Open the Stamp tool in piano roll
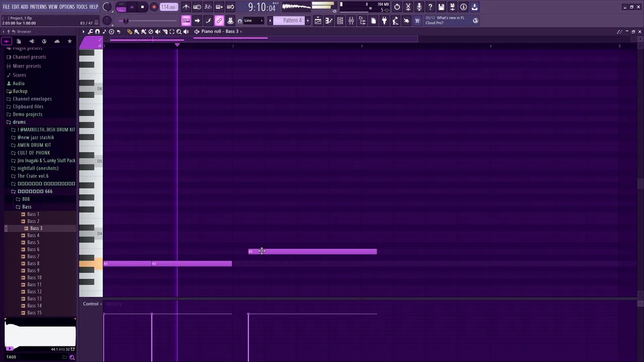The width and height of the screenshot is (644, 362). (111, 31)
